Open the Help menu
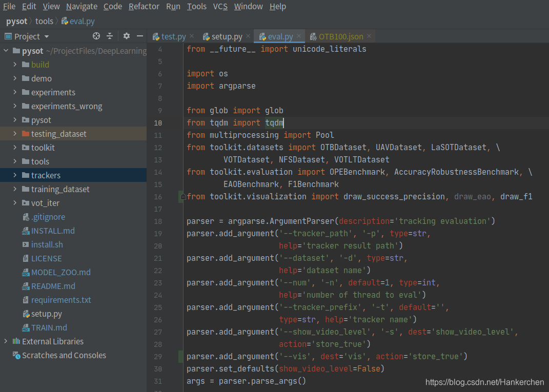The image size is (549, 392). (x=278, y=6)
